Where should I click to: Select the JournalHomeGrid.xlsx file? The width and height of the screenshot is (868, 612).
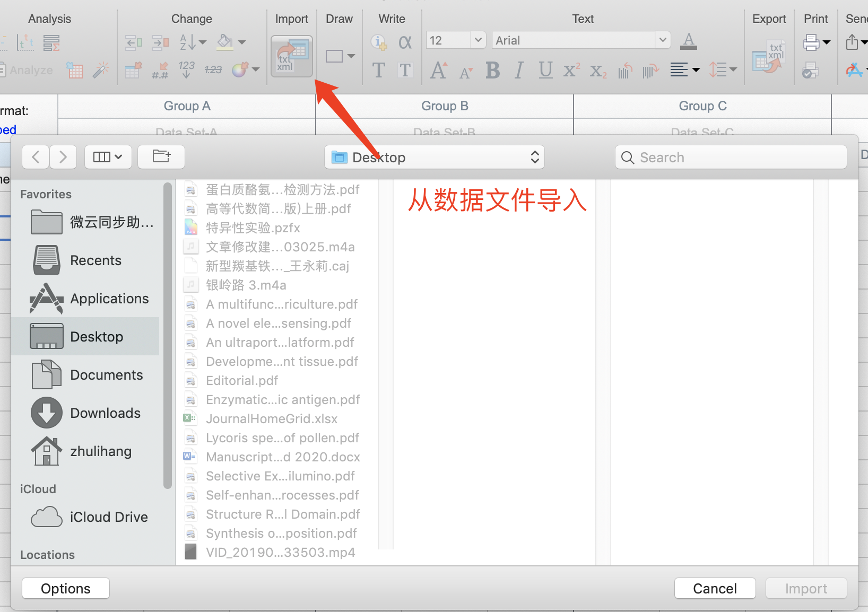[x=272, y=418]
